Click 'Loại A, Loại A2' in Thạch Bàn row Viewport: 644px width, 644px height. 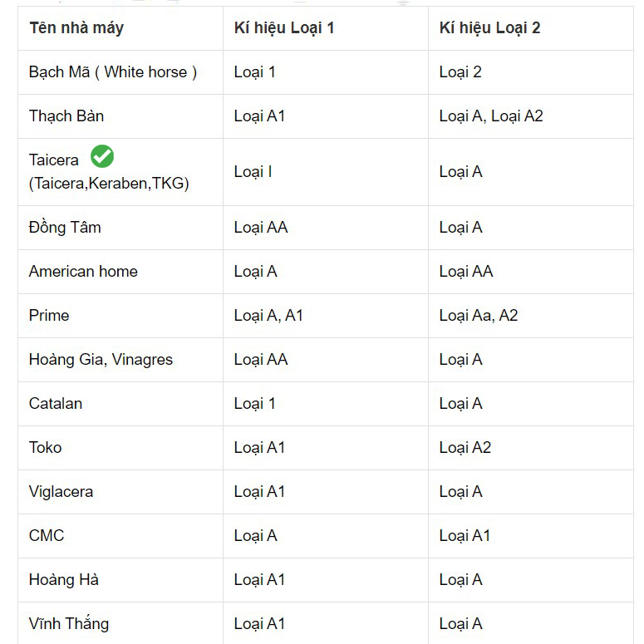[491, 116]
